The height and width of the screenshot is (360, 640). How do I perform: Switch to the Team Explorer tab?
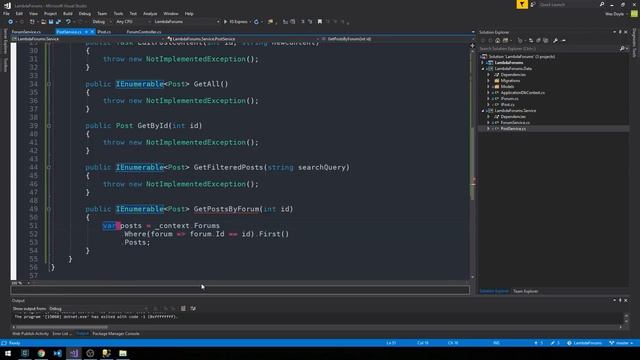click(525, 291)
